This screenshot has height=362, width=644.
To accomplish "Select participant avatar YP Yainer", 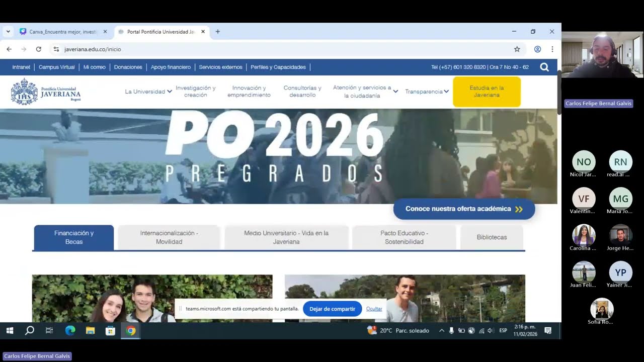I will coord(620,273).
